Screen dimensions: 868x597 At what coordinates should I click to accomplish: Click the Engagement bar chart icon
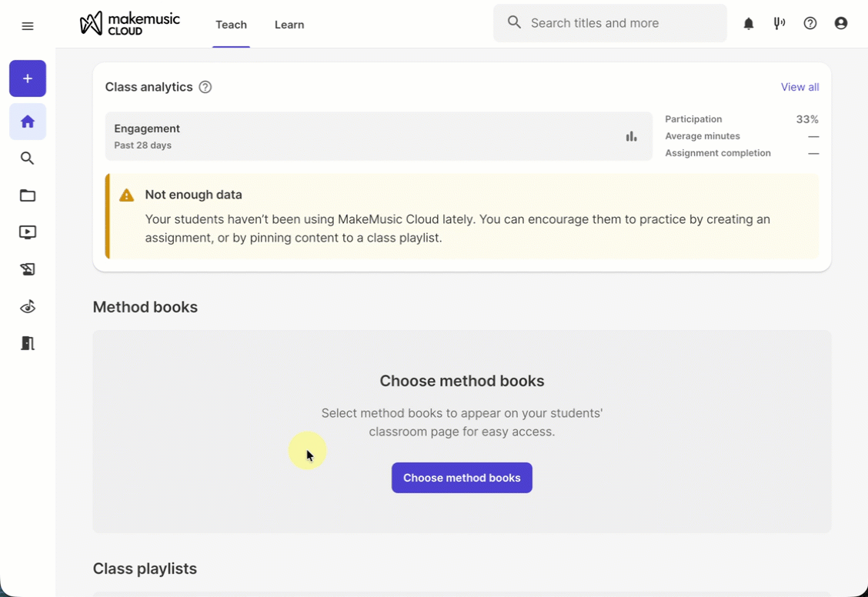tap(631, 137)
